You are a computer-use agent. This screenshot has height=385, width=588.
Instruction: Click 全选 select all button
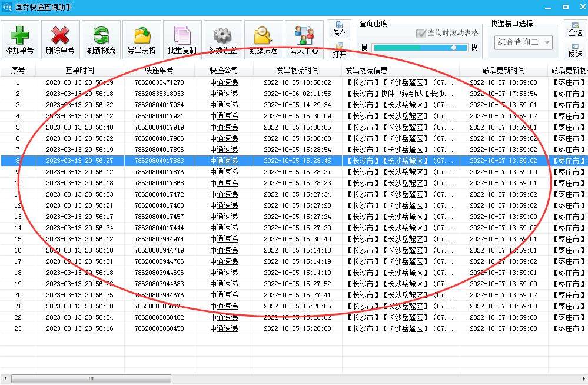coord(575,29)
